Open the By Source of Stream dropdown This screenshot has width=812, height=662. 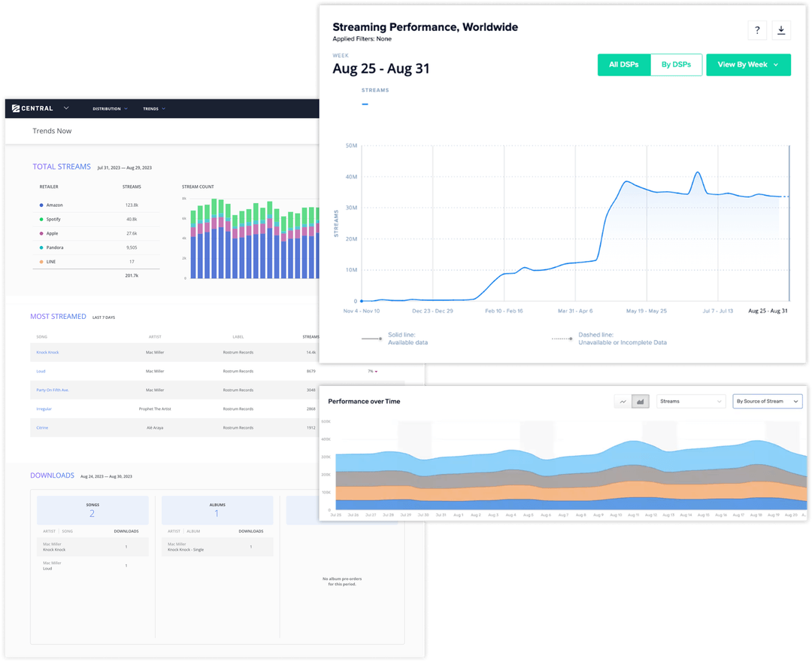point(767,402)
